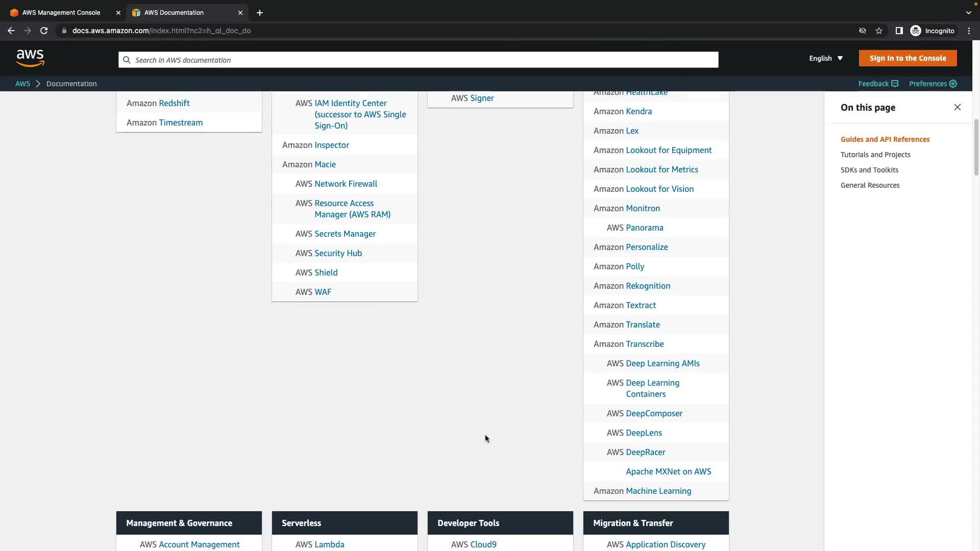Click the page vertical scrollbar

coord(976,148)
